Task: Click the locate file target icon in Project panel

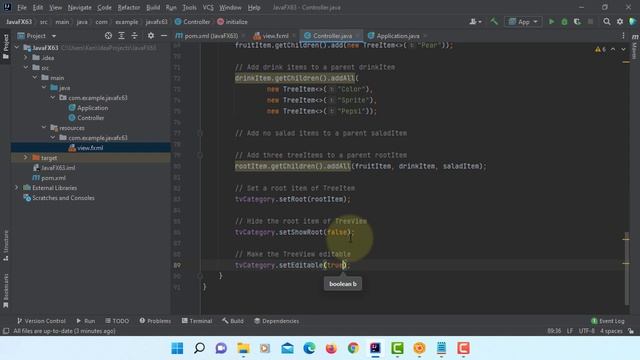Action: (108, 36)
